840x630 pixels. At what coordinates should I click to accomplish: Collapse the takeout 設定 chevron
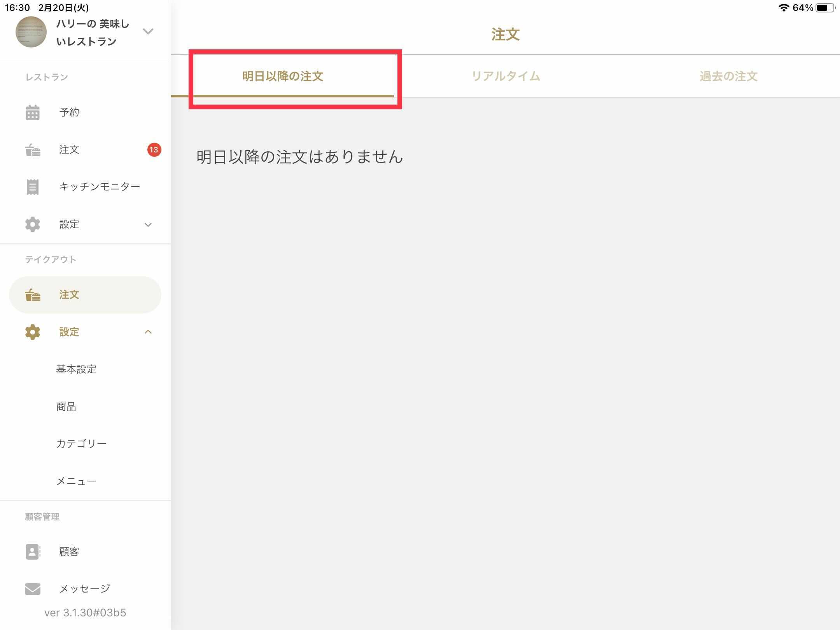(148, 332)
